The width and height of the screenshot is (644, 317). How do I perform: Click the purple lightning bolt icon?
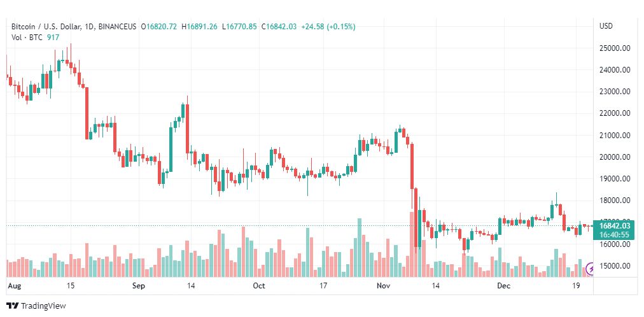pos(592,269)
